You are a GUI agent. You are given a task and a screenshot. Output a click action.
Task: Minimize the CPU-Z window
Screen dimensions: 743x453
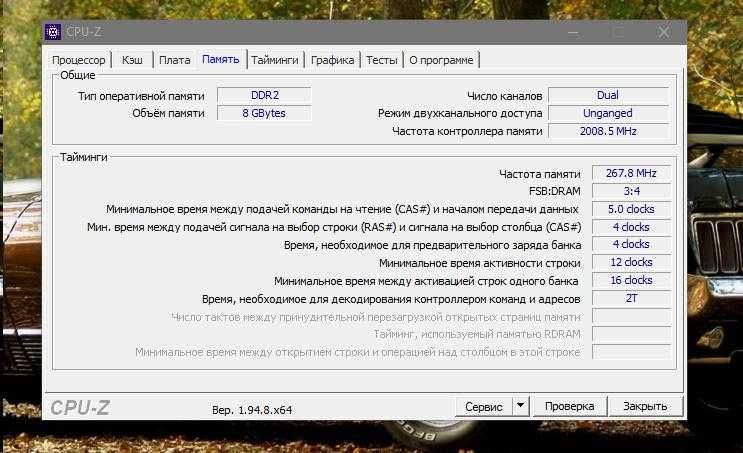(x=573, y=32)
